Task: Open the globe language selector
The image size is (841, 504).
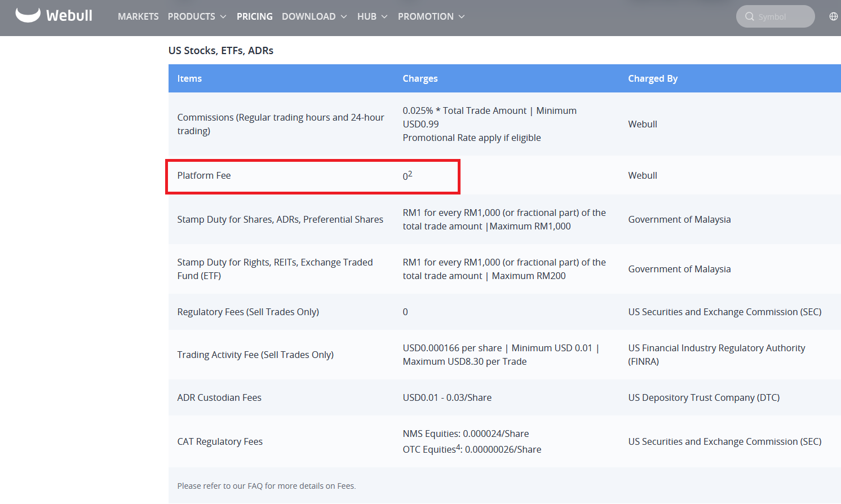Action: click(833, 16)
